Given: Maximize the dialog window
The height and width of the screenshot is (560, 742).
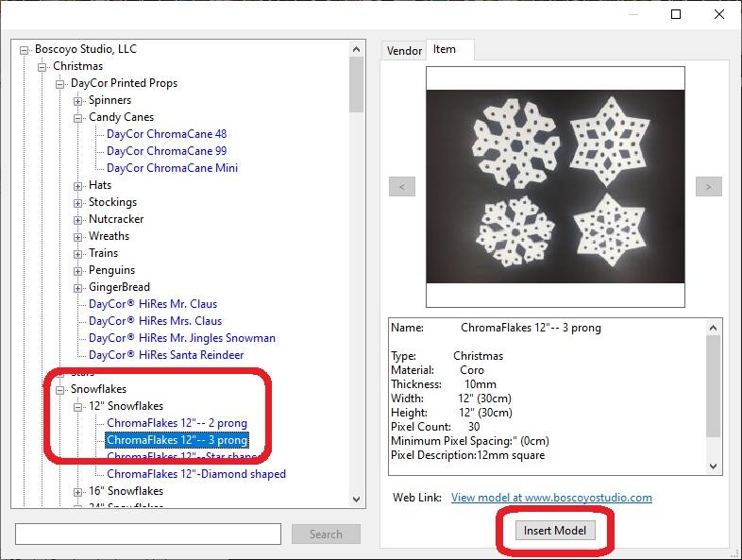Looking at the screenshot, I should pos(676,14).
